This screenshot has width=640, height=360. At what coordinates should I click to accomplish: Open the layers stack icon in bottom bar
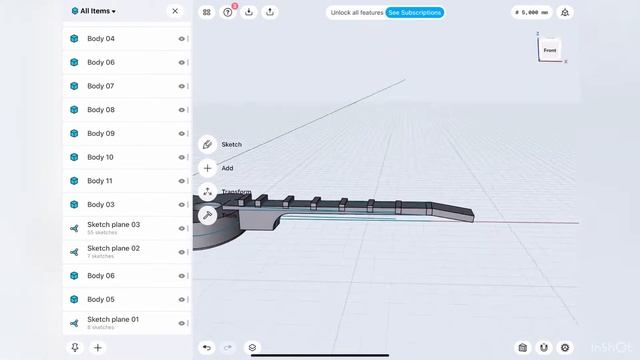point(252,348)
